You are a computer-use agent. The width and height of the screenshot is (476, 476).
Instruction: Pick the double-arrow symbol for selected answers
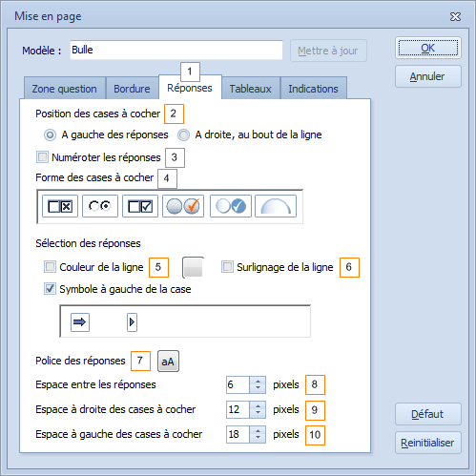80,322
